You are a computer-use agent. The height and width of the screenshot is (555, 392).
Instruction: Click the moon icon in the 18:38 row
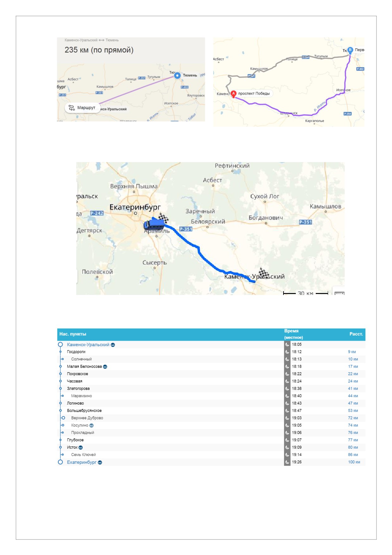(x=287, y=388)
